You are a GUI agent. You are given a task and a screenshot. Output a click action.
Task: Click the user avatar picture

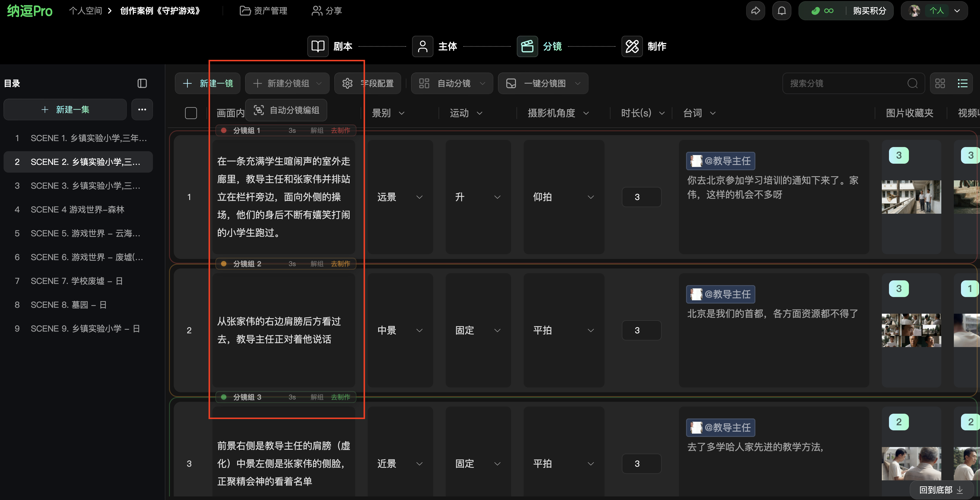[x=914, y=11]
